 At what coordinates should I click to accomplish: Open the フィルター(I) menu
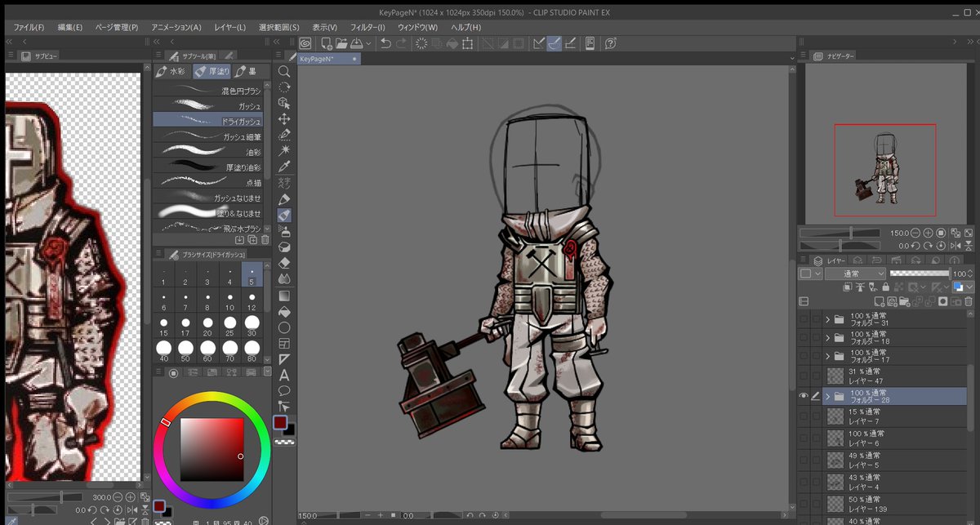(x=367, y=27)
